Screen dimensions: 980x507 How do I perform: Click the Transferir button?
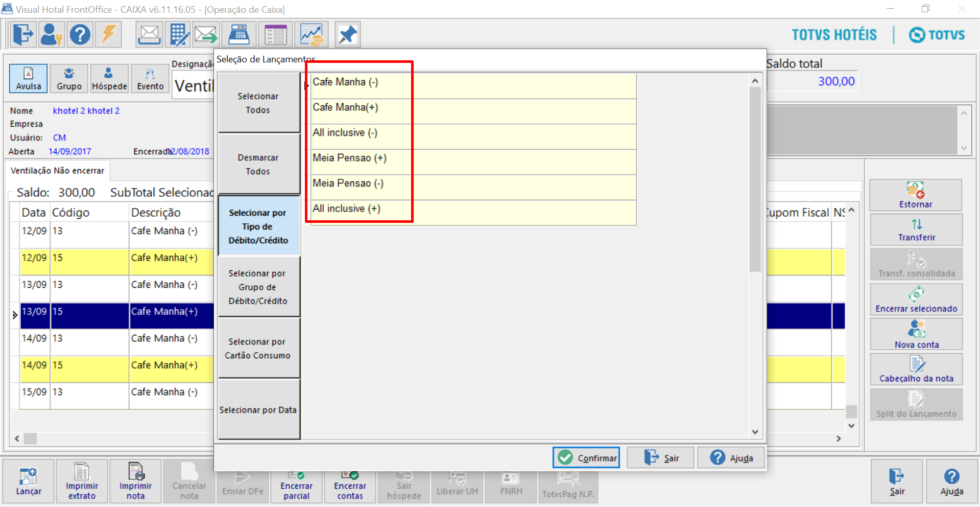916,230
